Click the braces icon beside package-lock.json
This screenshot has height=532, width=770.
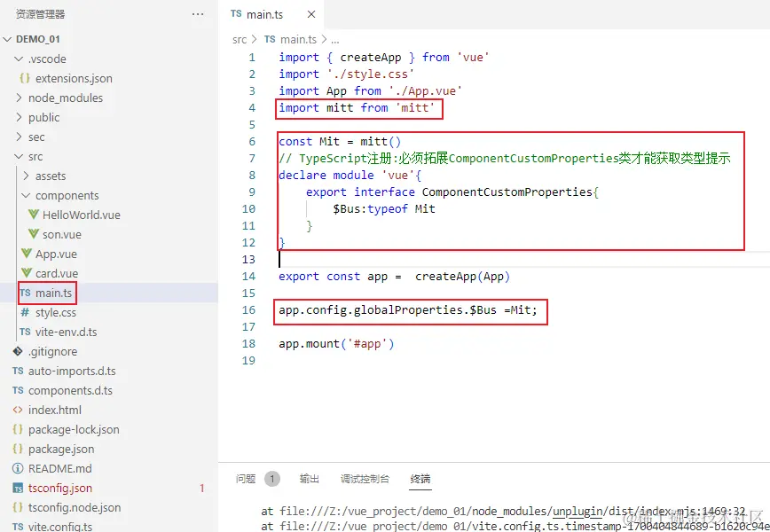(x=18, y=429)
